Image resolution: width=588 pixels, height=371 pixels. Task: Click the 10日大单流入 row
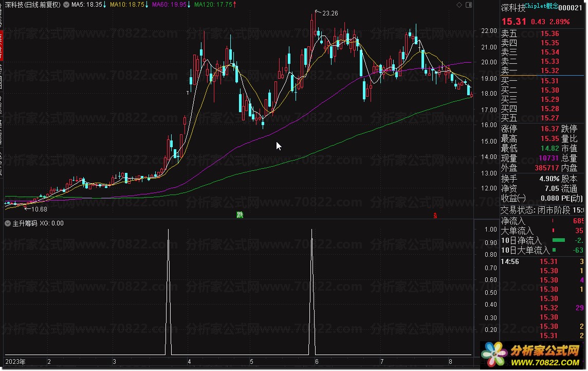[542, 250]
